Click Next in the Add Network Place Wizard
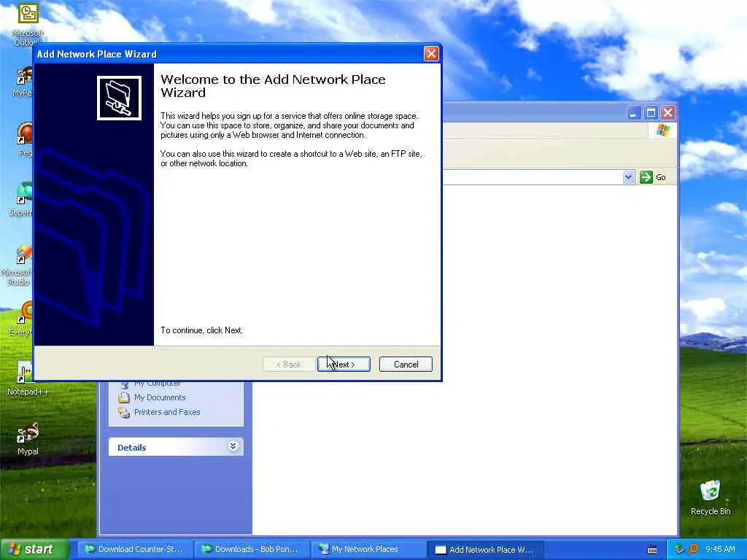 344,365
